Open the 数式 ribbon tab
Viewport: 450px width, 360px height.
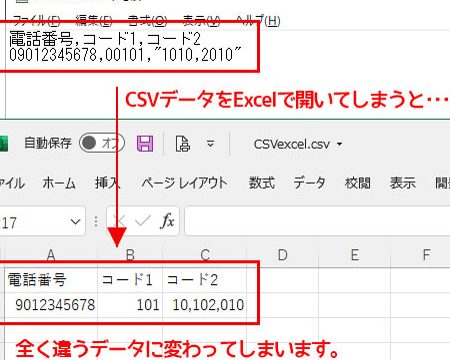pos(262,183)
